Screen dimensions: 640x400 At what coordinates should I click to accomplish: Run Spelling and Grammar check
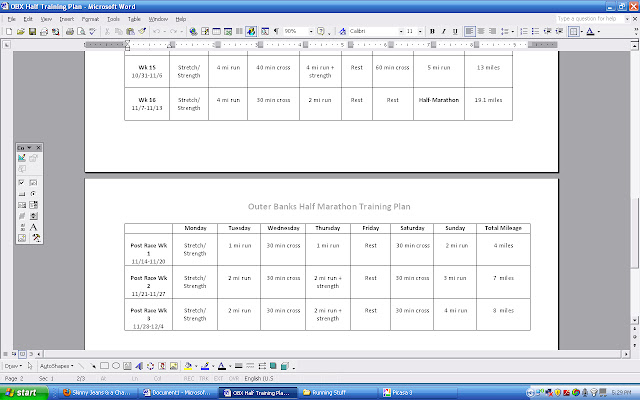pos(93,31)
